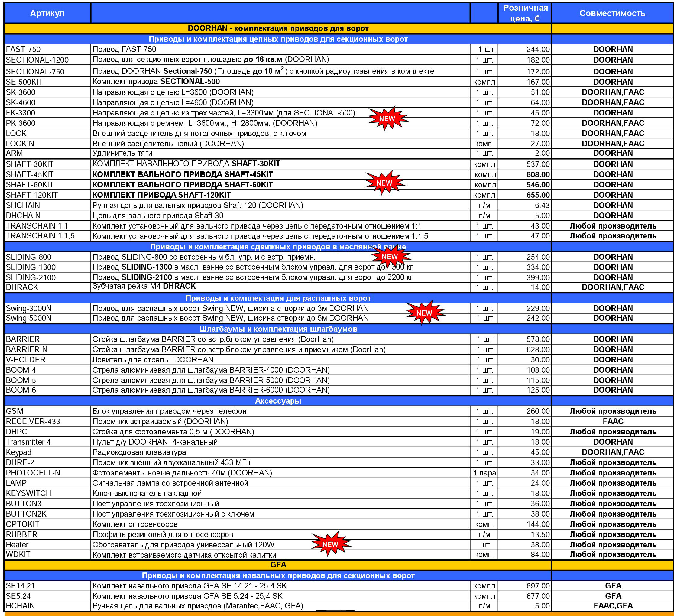Click GFA compatibility in SE5.24 row
Screen dimensions: 674x616
[613, 596]
